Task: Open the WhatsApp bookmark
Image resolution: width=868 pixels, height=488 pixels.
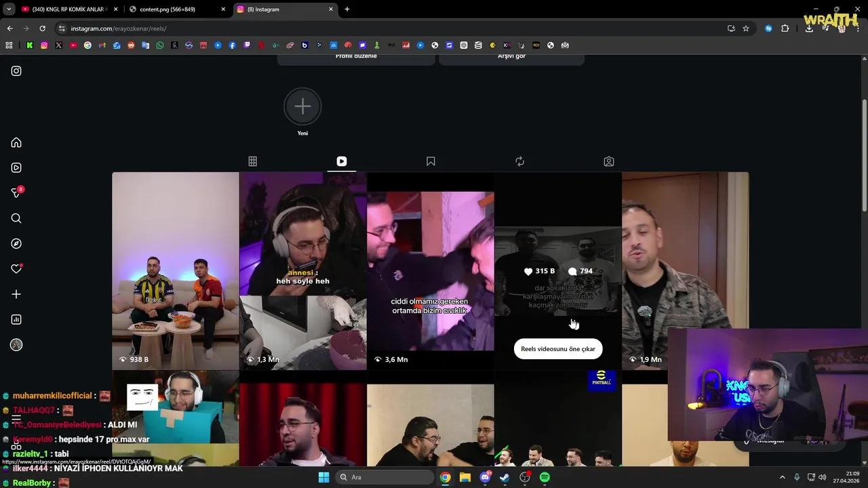Action: (x=160, y=45)
